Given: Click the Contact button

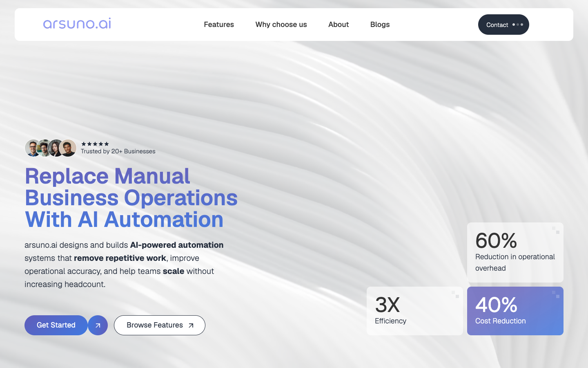Looking at the screenshot, I should (x=503, y=25).
